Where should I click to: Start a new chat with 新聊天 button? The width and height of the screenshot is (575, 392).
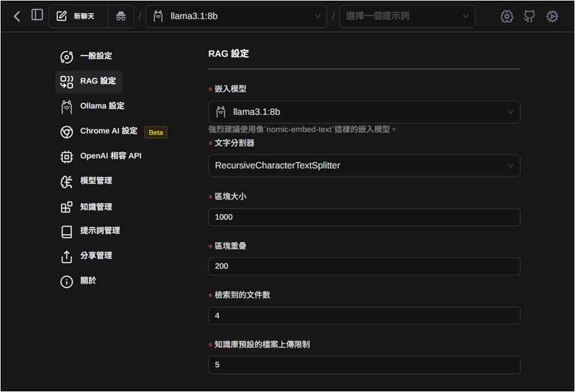pyautogui.click(x=78, y=16)
